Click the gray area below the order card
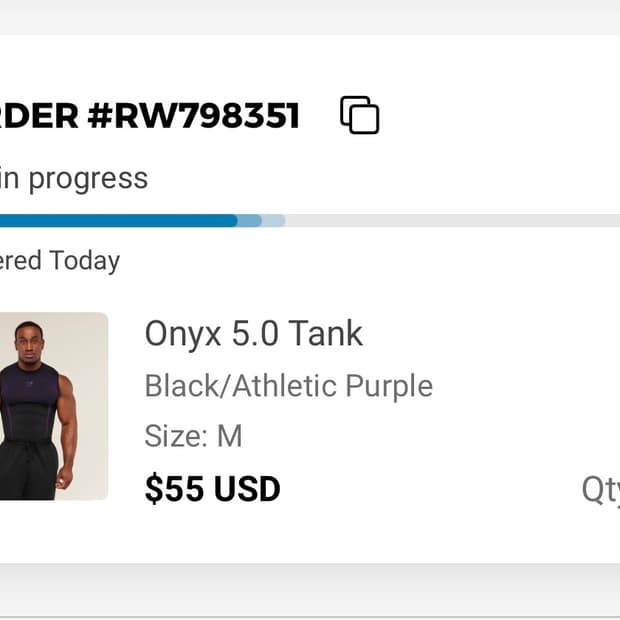Viewport: 620px width, 620px height. pyautogui.click(x=310, y=592)
